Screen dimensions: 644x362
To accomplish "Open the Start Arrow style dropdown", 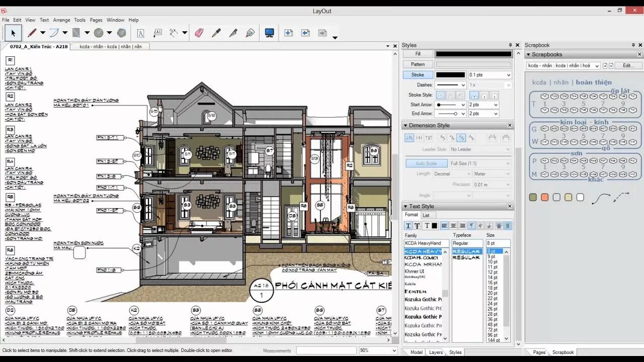I will (451, 105).
